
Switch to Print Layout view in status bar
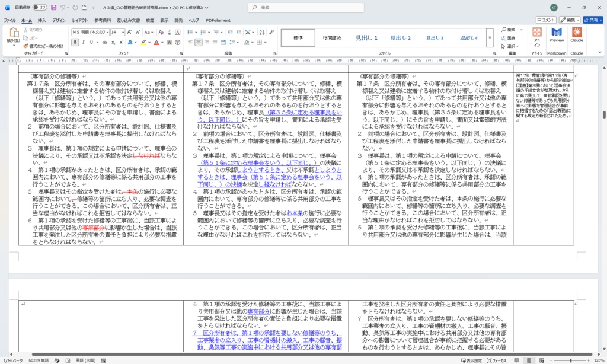[x=529, y=360]
